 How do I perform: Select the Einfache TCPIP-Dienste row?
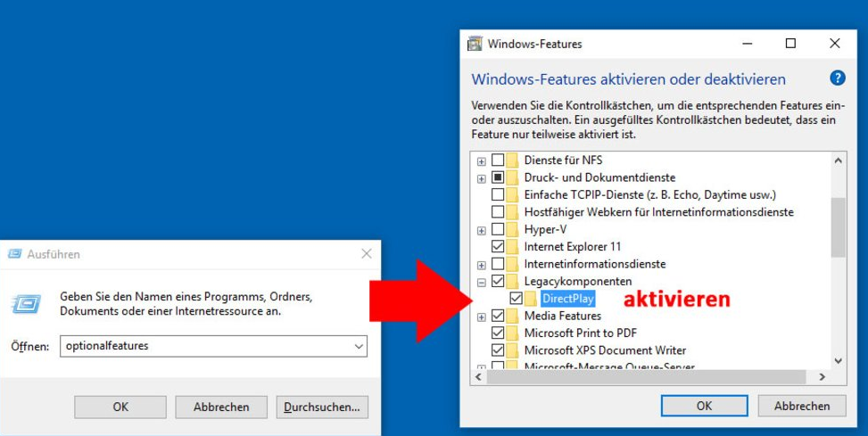tap(650, 194)
